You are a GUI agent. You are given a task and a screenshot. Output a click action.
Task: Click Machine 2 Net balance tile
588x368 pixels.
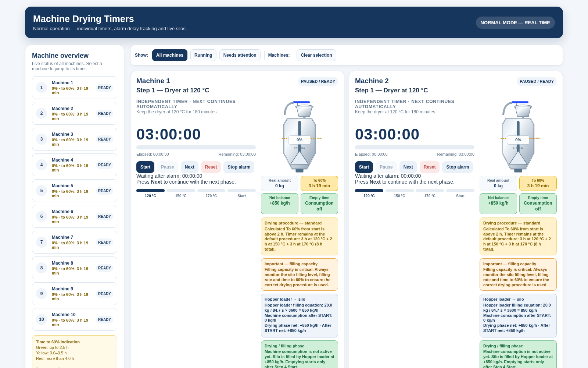click(x=498, y=204)
